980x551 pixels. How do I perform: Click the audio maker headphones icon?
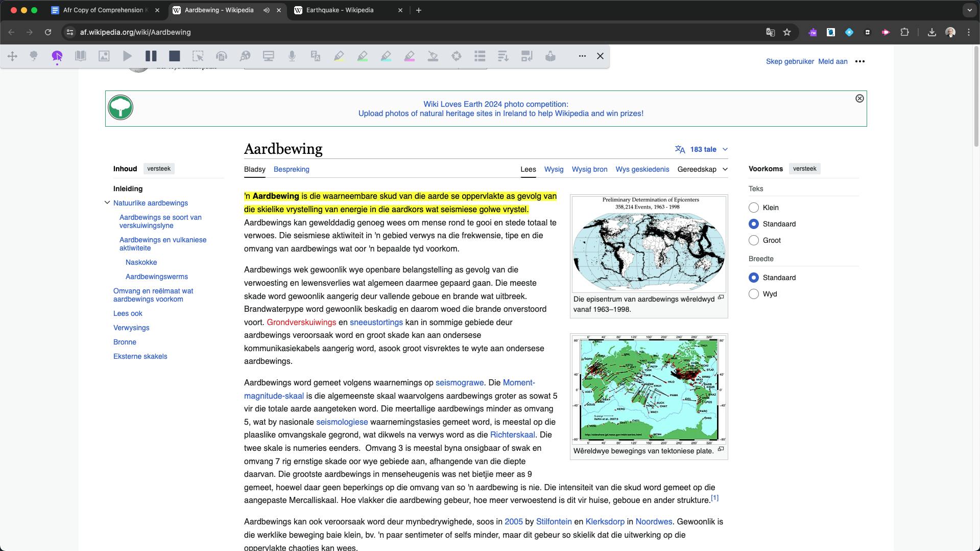[x=222, y=56]
